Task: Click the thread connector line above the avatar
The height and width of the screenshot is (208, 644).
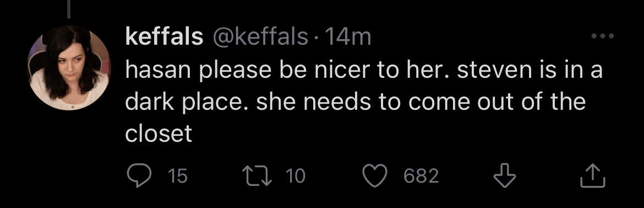Action: (69, 9)
